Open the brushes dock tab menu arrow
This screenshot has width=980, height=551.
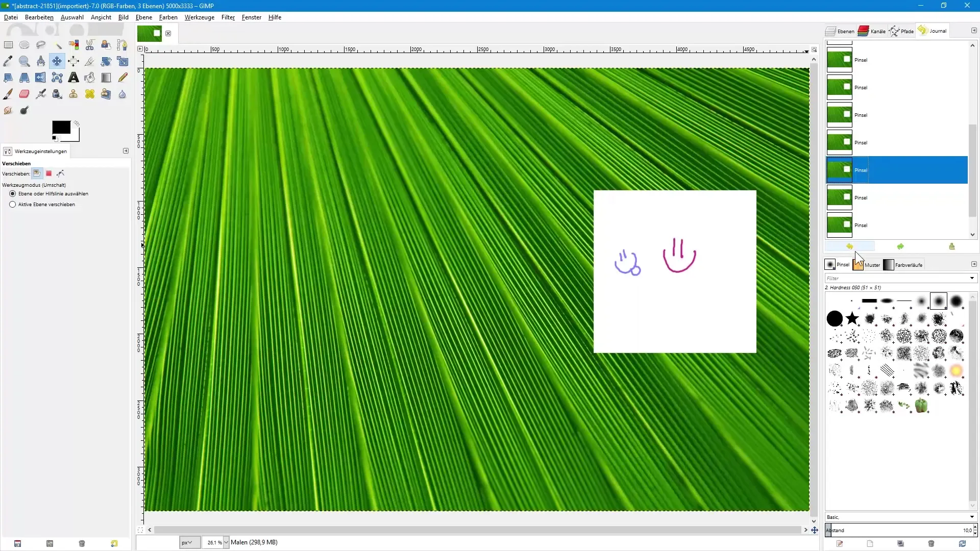(x=974, y=264)
